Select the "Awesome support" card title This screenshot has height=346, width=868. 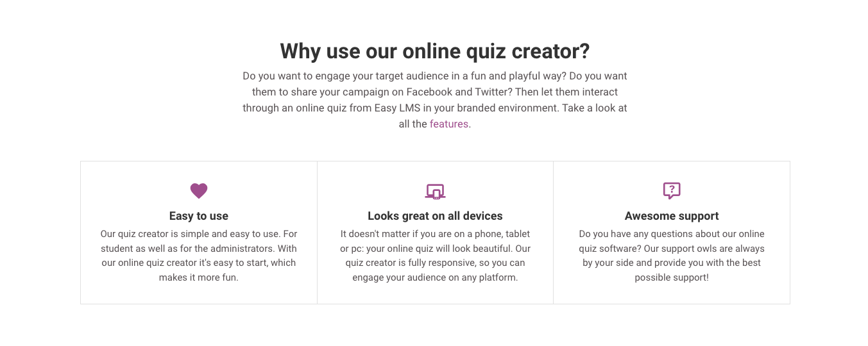[x=672, y=216]
